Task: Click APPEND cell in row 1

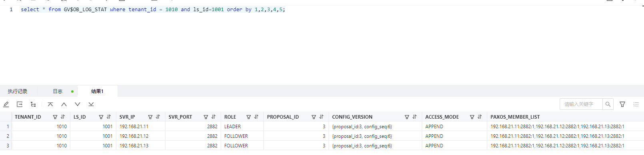Action: pyautogui.click(x=455, y=127)
